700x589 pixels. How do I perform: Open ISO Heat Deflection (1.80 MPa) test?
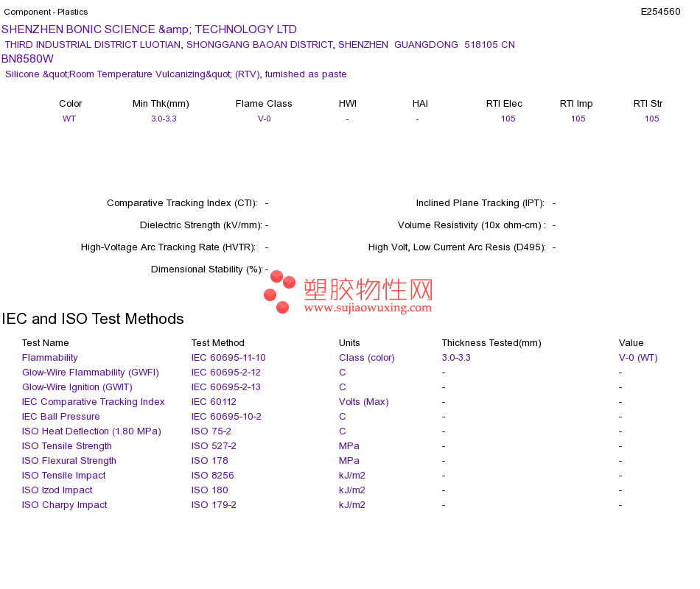click(91, 431)
